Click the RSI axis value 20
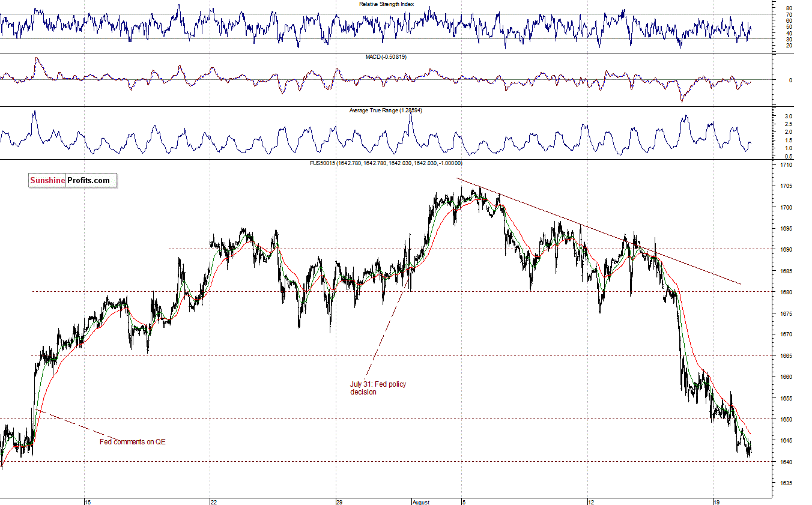812x505 pixels. [789, 46]
